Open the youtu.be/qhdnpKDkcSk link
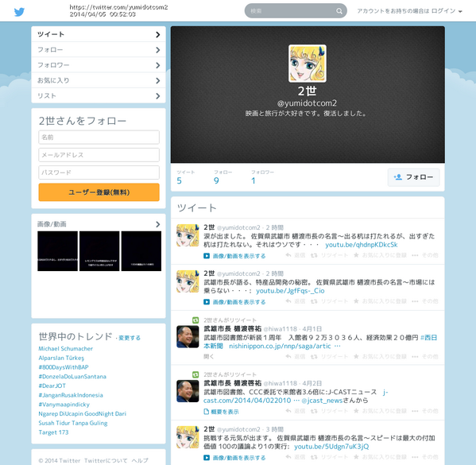The height and width of the screenshot is (465, 476). tap(362, 245)
